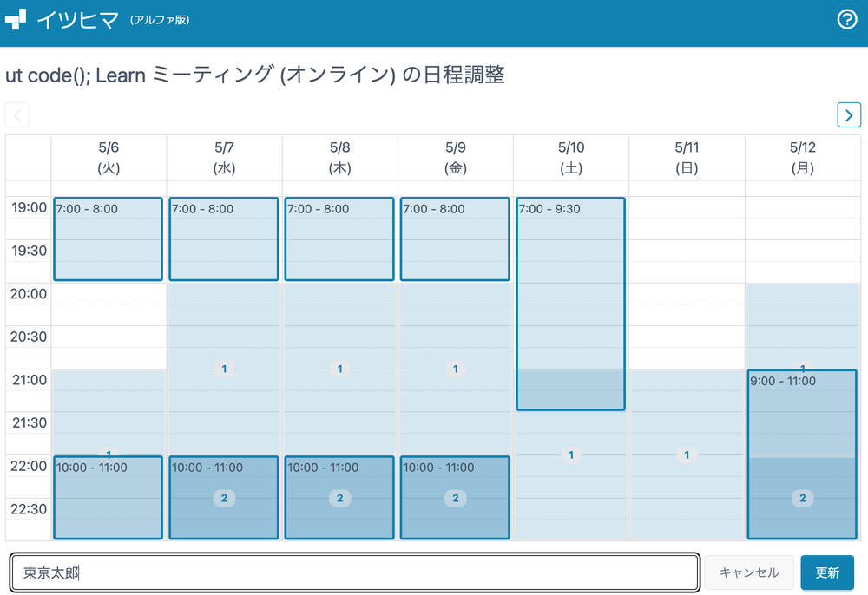Click the 5/11 (日) column header
The image size is (868, 595).
point(687,158)
